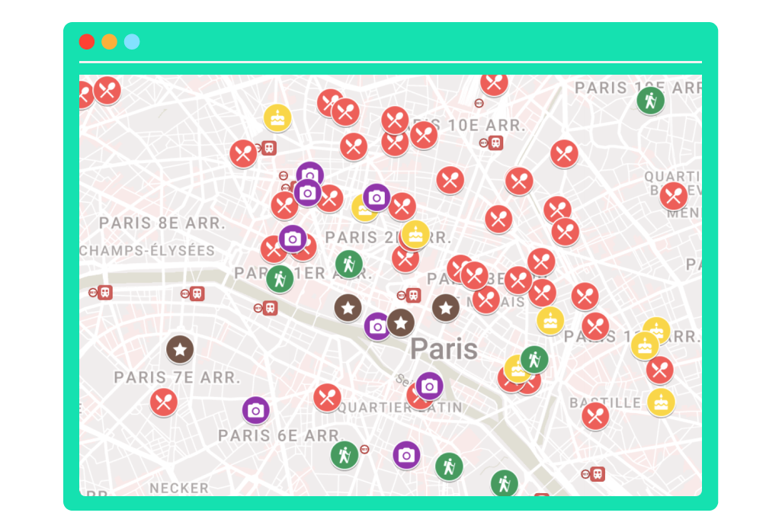Open the red restaurant marker beside the Bastille label

pyautogui.click(x=595, y=416)
